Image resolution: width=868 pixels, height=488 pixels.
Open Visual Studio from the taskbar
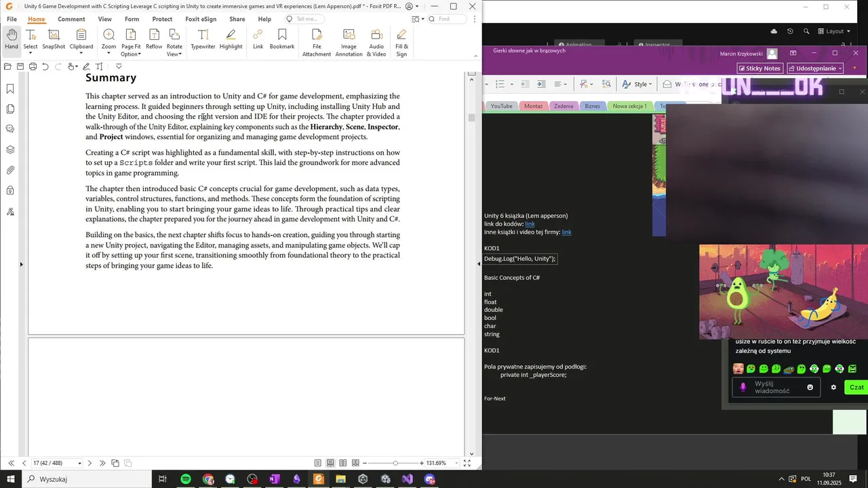407,479
